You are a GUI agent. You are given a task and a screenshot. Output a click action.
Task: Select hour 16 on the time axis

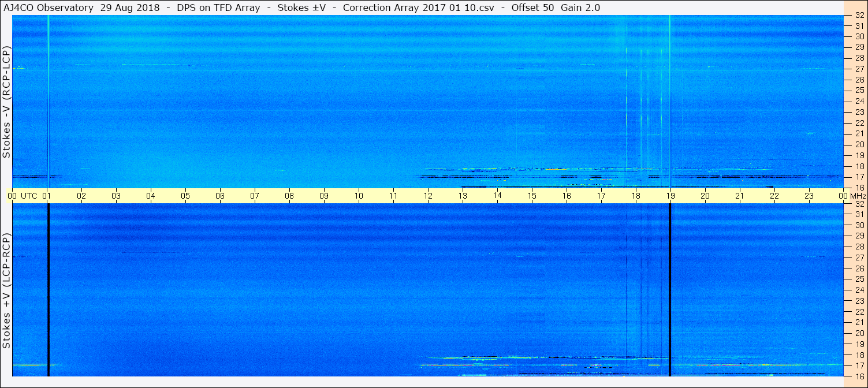567,196
